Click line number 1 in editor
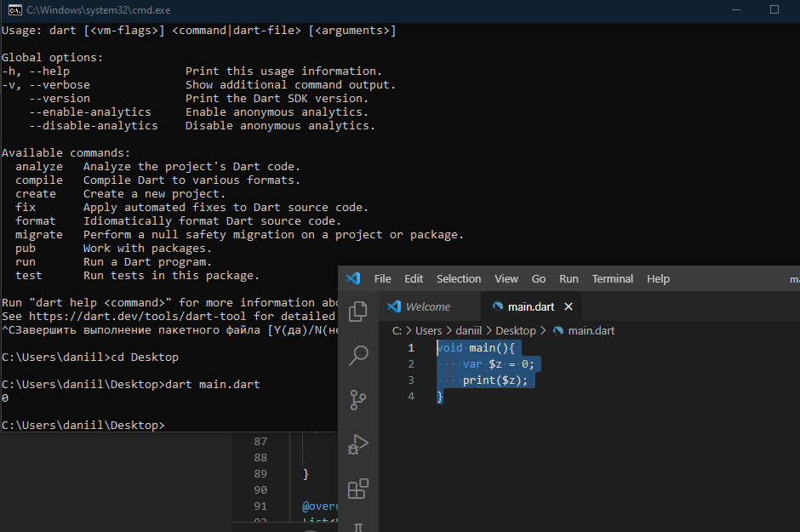 (411, 348)
